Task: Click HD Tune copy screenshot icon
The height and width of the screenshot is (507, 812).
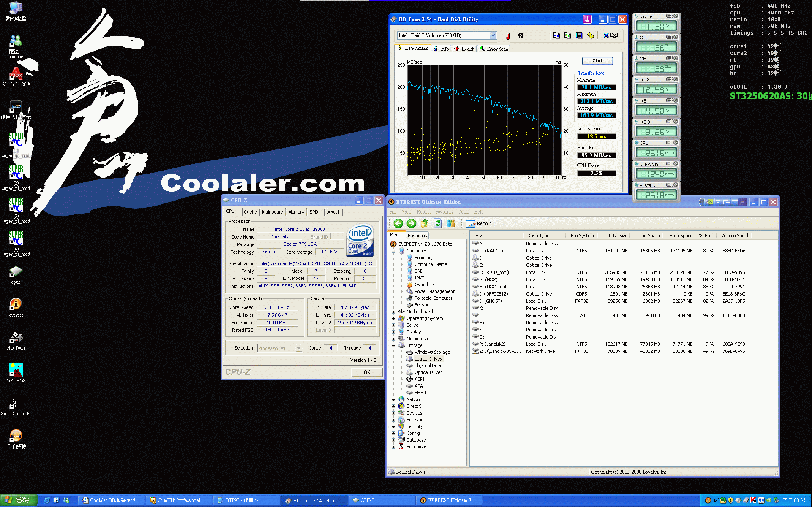Action: (x=568, y=35)
